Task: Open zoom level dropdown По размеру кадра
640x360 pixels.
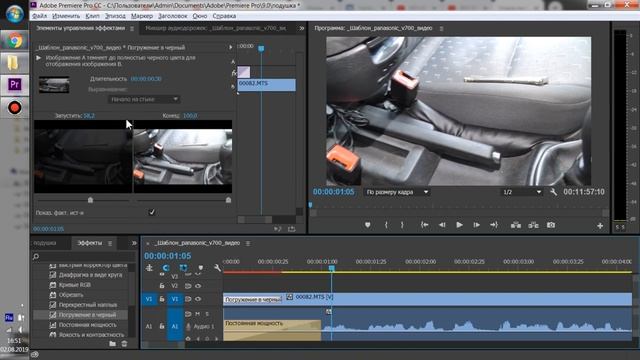Action: 397,192
